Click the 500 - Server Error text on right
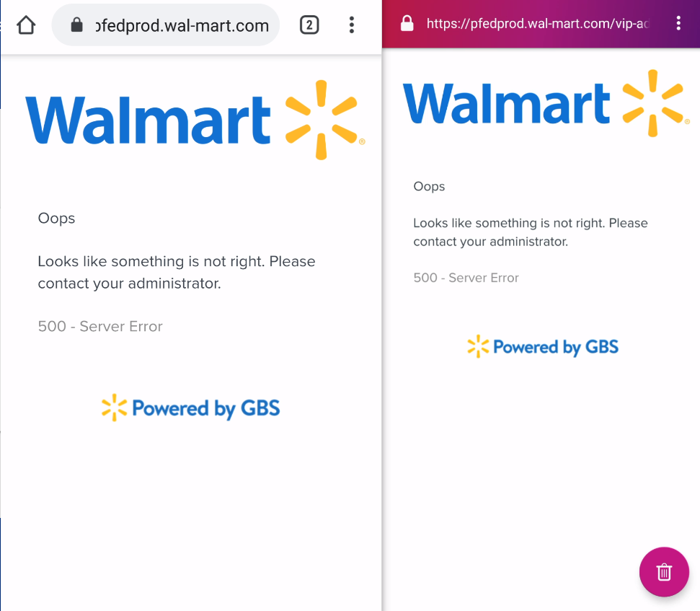The width and height of the screenshot is (700, 611). click(x=466, y=277)
